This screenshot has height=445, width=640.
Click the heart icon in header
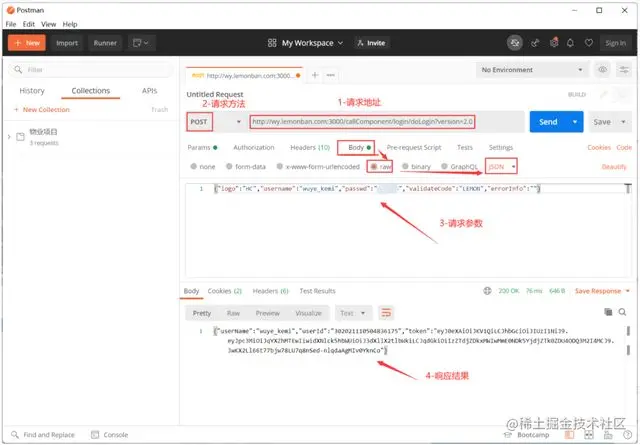point(589,43)
